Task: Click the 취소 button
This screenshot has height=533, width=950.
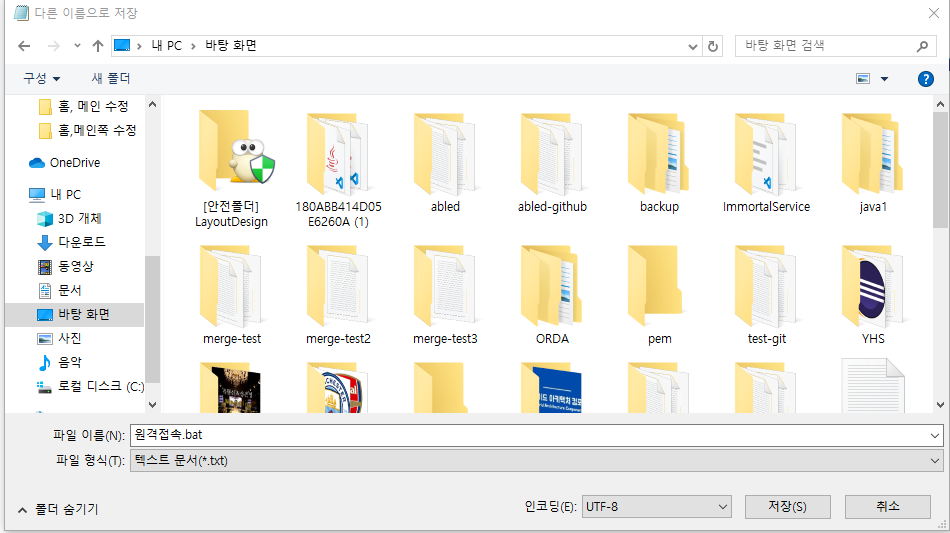Action: [888, 507]
